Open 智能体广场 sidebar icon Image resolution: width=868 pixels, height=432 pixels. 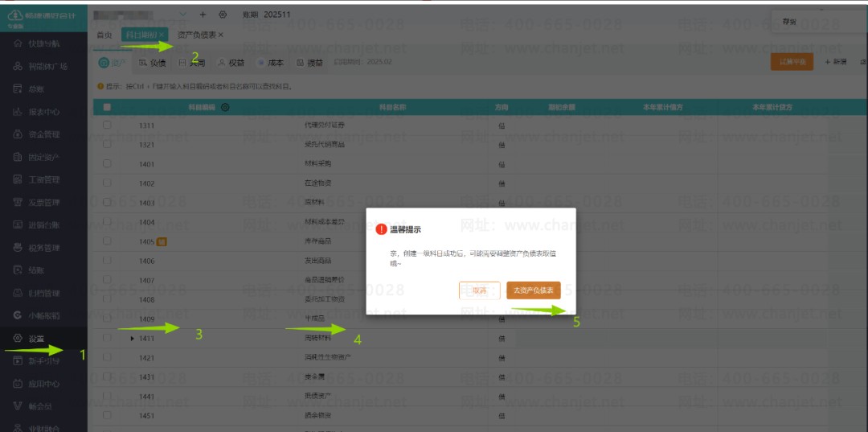tap(17, 67)
